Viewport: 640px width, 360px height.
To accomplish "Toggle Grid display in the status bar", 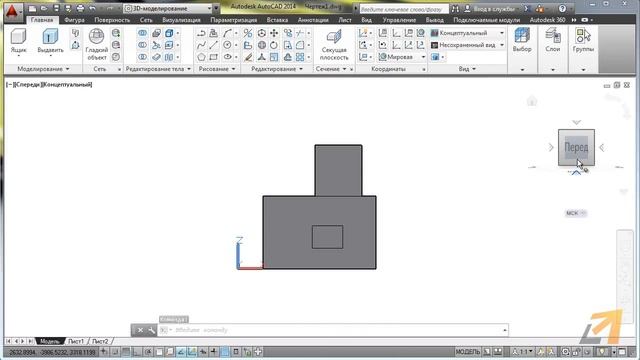I will [126, 351].
